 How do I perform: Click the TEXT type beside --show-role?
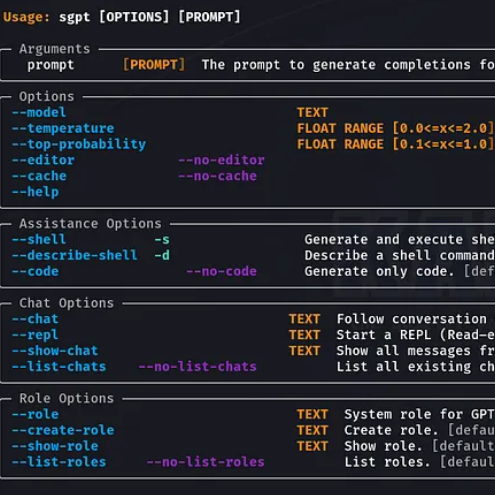(313, 446)
